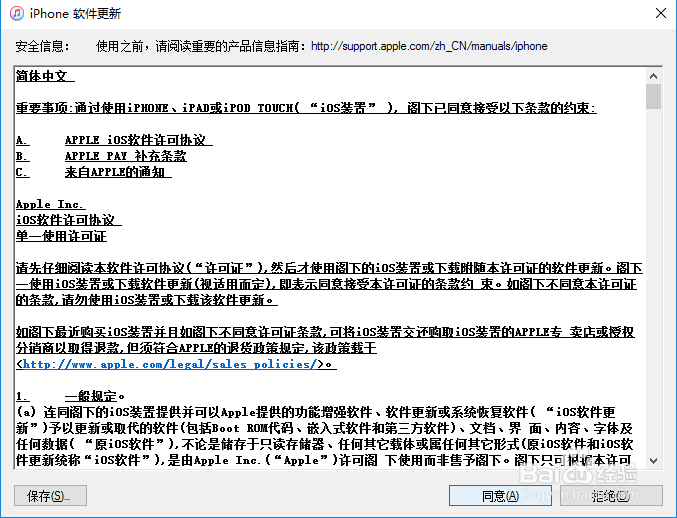This screenshot has height=518, width=677.
Task: Click the scrollbar down arrow
Action: tap(654, 461)
